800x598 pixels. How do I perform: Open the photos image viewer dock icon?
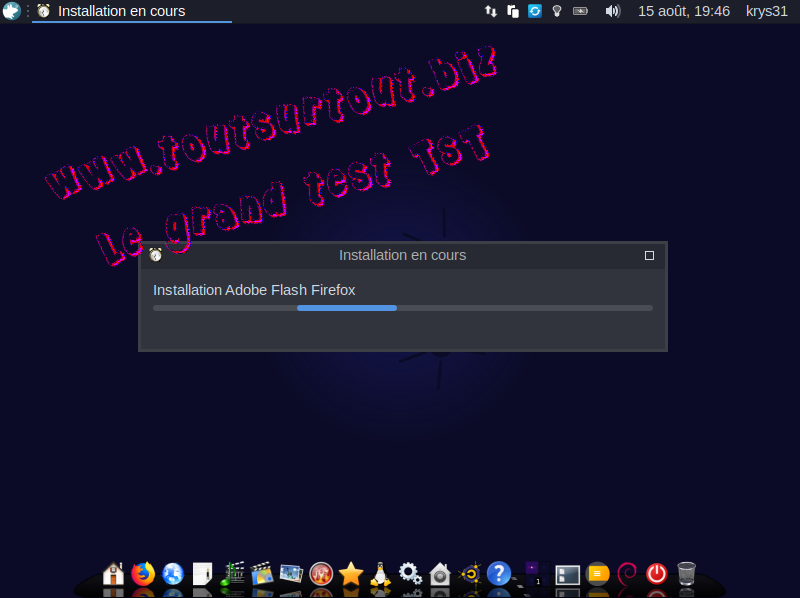pyautogui.click(x=291, y=574)
